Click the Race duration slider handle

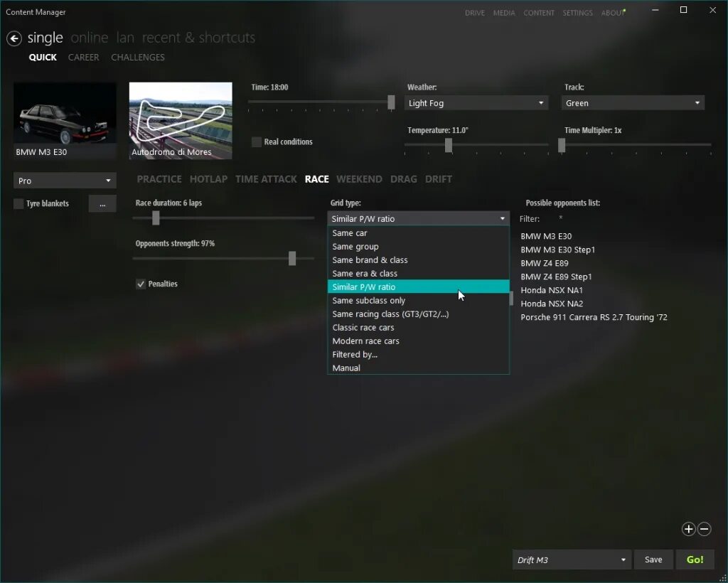click(156, 218)
